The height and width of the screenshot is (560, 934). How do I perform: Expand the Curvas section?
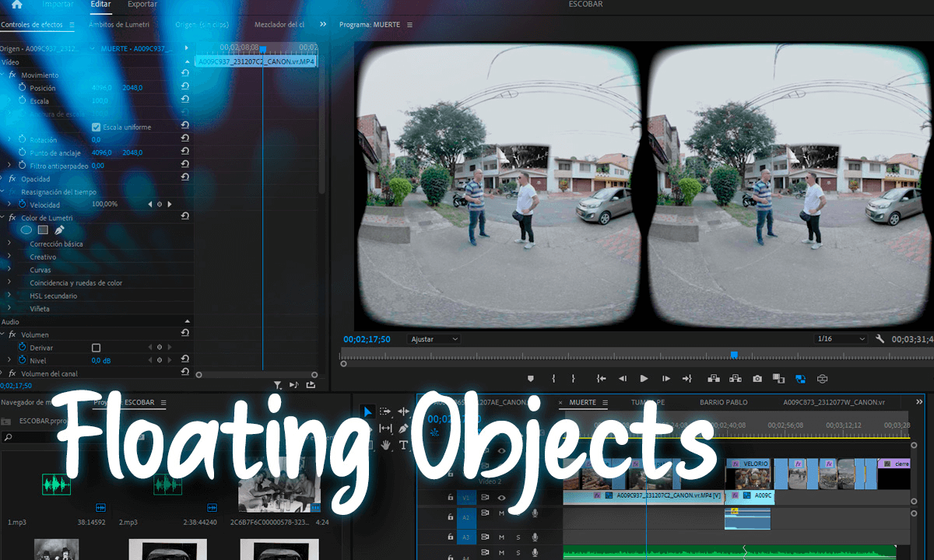9,270
